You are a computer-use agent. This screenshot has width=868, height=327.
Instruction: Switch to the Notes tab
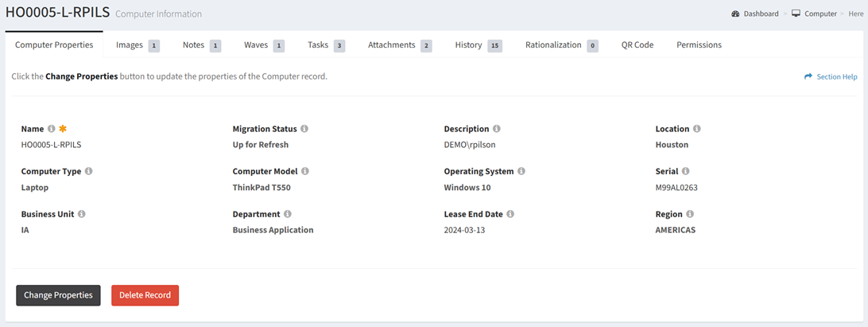pyautogui.click(x=201, y=45)
